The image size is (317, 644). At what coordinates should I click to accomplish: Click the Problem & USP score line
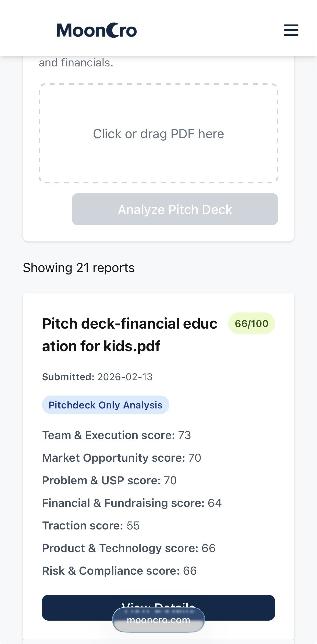click(109, 480)
